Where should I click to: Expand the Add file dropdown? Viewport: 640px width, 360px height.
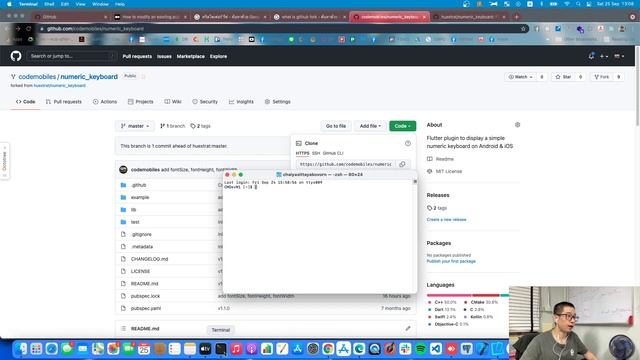pos(370,126)
